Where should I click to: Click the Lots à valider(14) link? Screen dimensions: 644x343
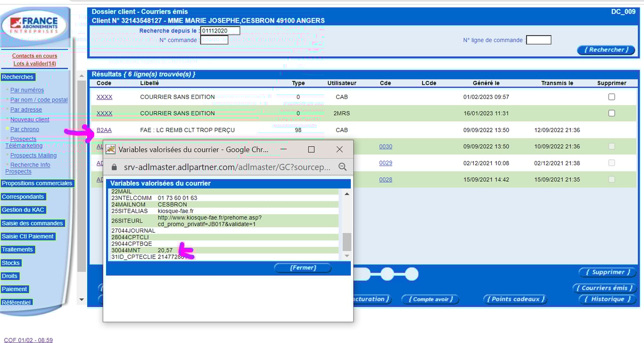click(x=34, y=64)
